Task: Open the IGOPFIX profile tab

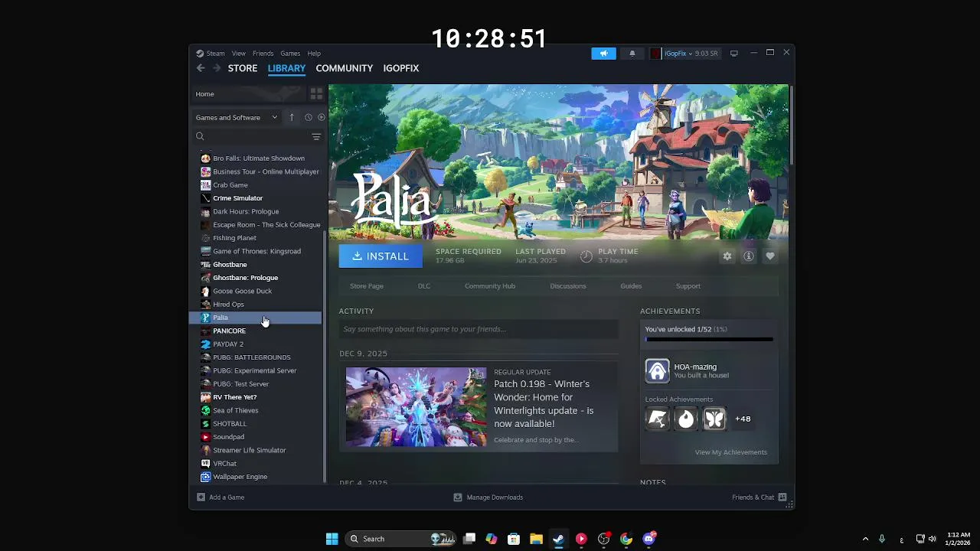Action: pos(401,68)
